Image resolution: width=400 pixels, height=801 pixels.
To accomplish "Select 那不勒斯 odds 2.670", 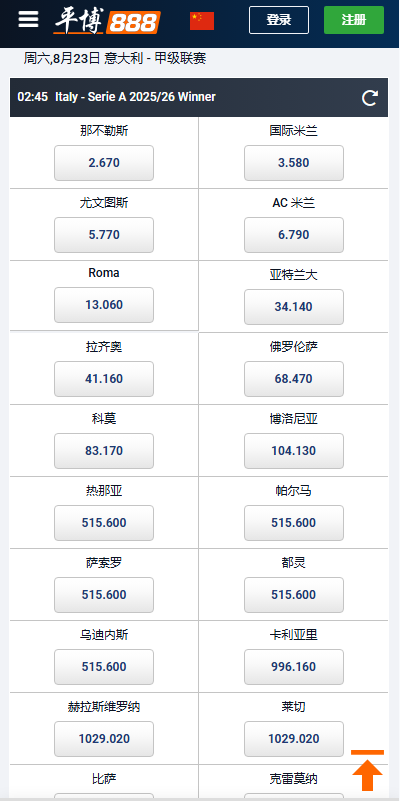I will pos(104,163).
